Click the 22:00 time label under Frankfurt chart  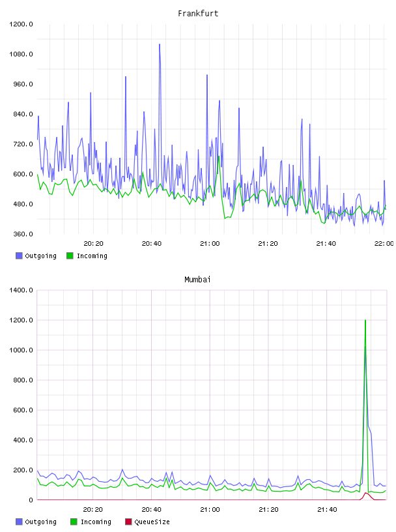click(384, 244)
